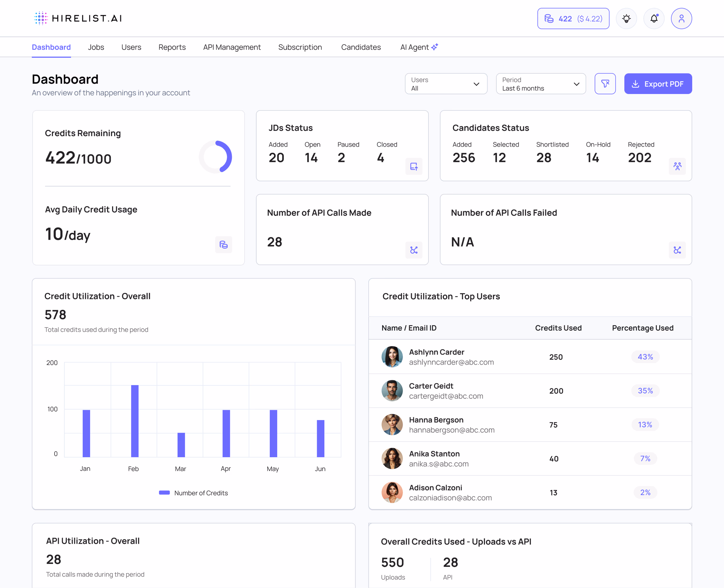Toggle the Number of Credits legend swatch
Image resolution: width=724 pixels, height=588 pixels.
[164, 493]
